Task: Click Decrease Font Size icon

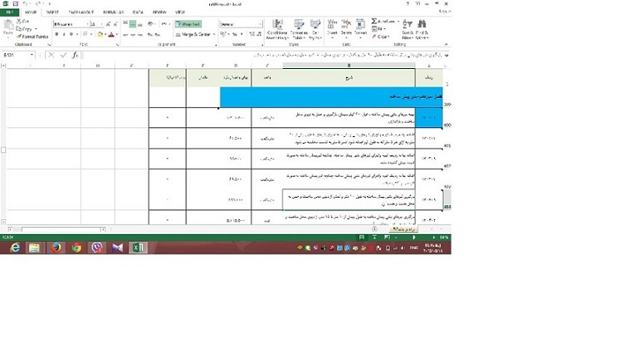Action: pos(115,24)
